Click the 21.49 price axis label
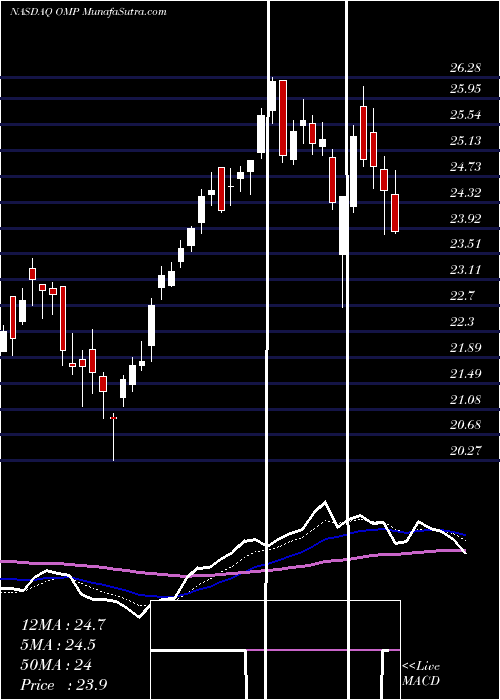This screenshot has width=500, height=700. coord(466,373)
